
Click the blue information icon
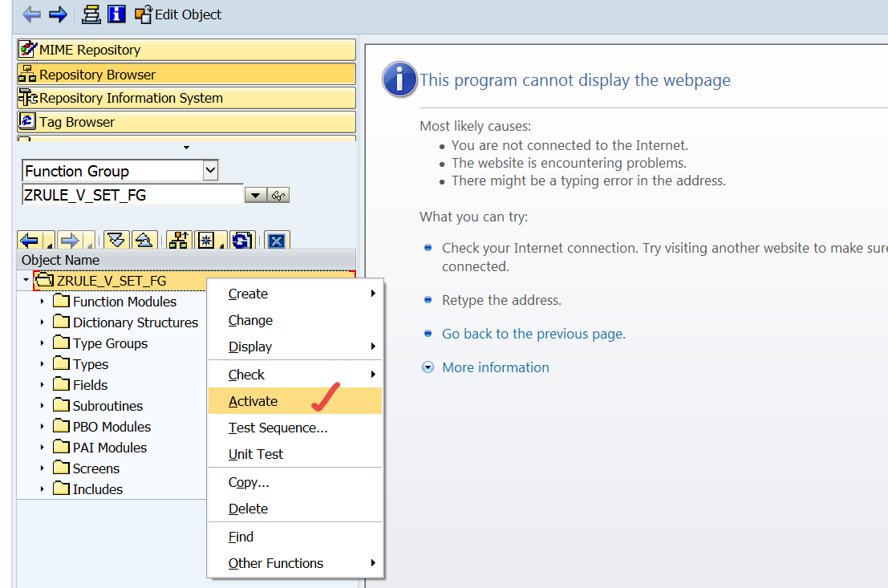tap(116, 14)
